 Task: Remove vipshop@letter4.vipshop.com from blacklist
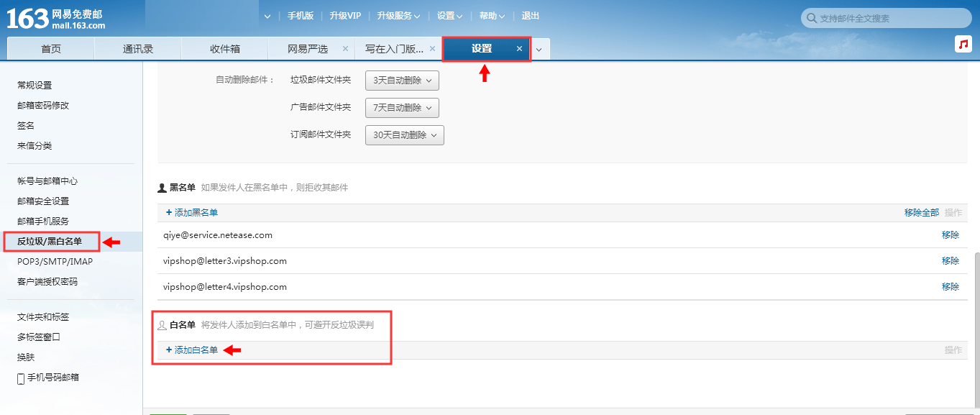[x=951, y=287]
